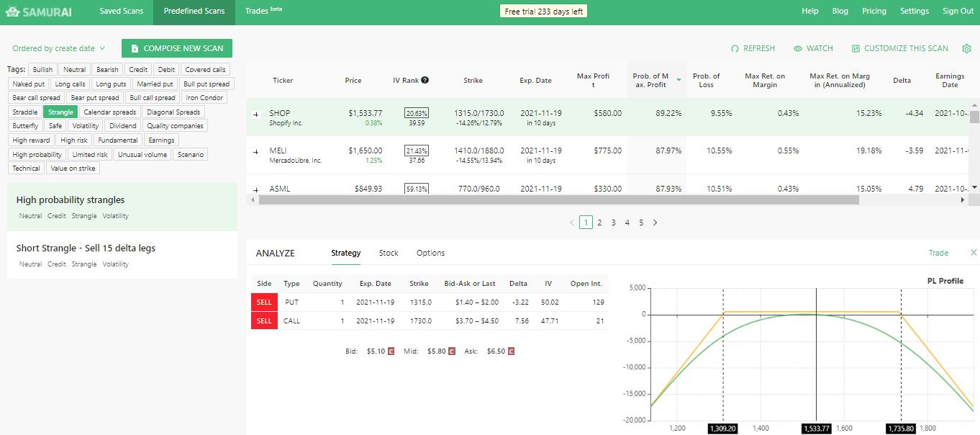Click the red C icon next to Mid
The image size is (980, 435).
coord(452,351)
